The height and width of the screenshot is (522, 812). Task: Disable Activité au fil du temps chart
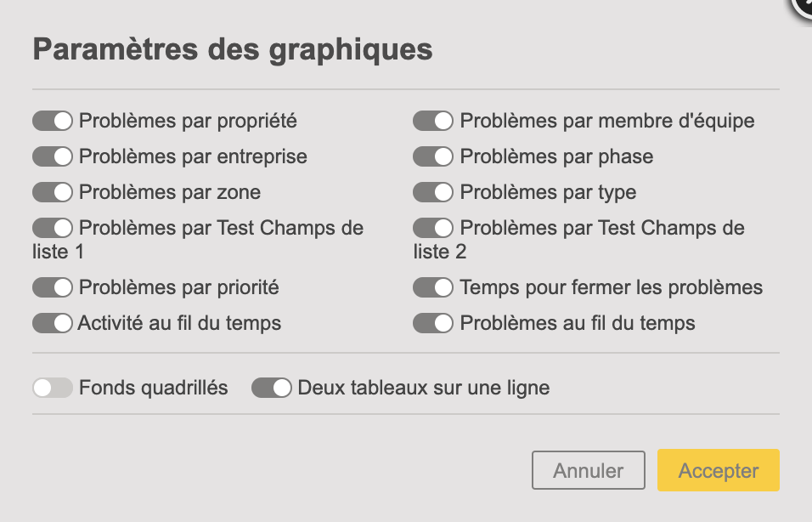pos(53,323)
